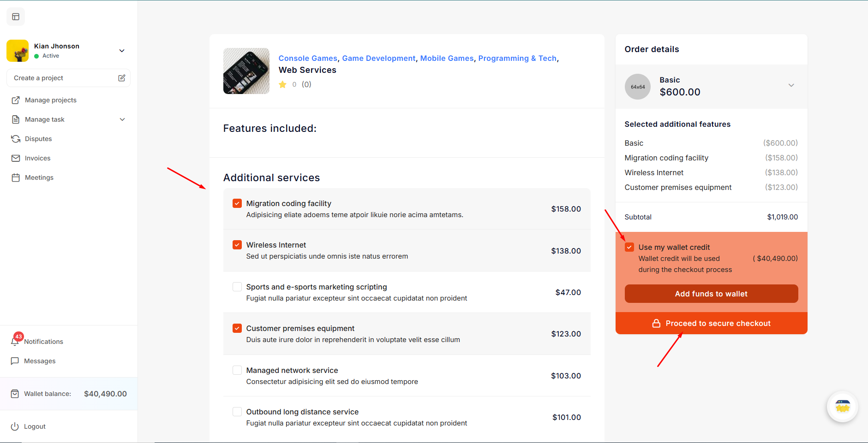868x443 pixels.
Task: Open the floating chat widget icon
Action: (x=842, y=407)
